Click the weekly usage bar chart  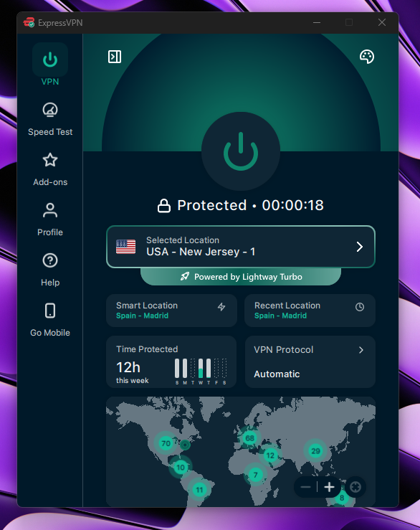pos(201,371)
